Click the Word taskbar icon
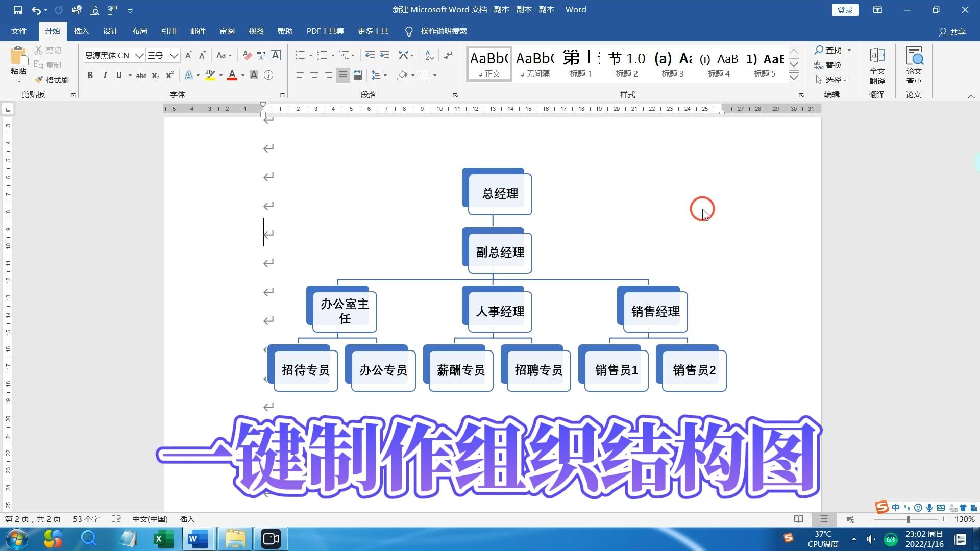The image size is (980, 551). point(199,538)
